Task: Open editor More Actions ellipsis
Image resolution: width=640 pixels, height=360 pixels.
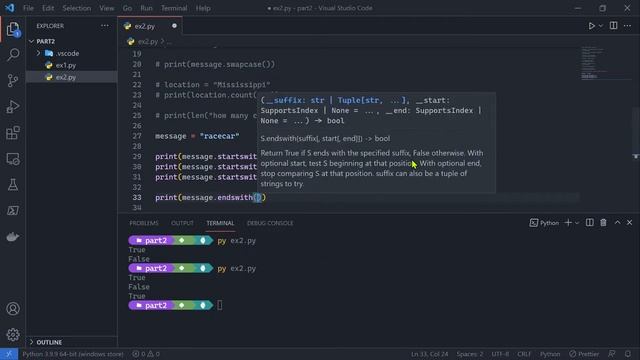Action: tap(627, 26)
